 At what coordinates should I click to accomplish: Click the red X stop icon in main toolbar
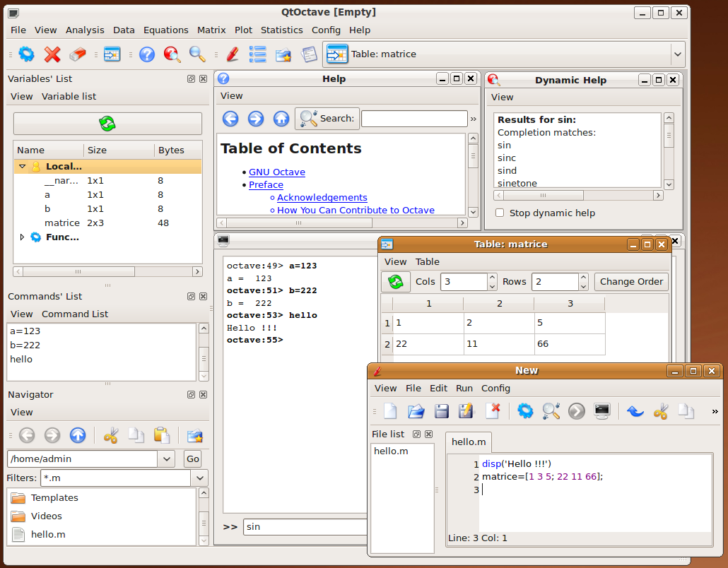tap(52, 54)
